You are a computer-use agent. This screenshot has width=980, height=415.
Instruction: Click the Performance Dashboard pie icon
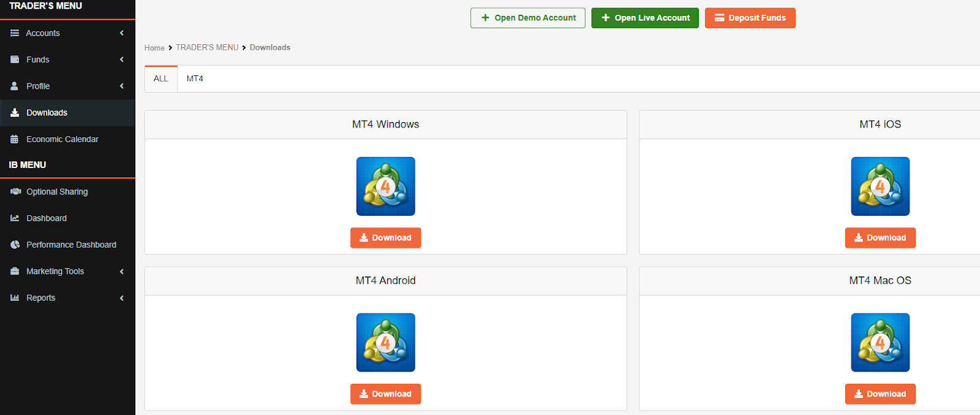15,245
